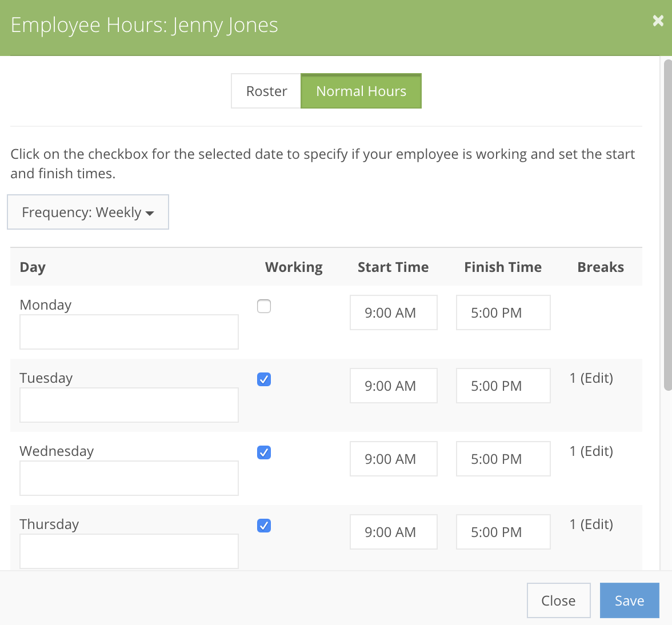The width and height of the screenshot is (672, 625).
Task: Click the Thursday start time field
Action: [393, 532]
